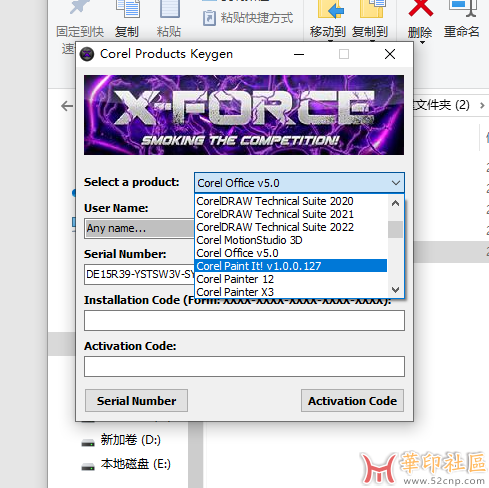
Task: Click pin to quick access (固定到快) icon
Action: (79, 7)
